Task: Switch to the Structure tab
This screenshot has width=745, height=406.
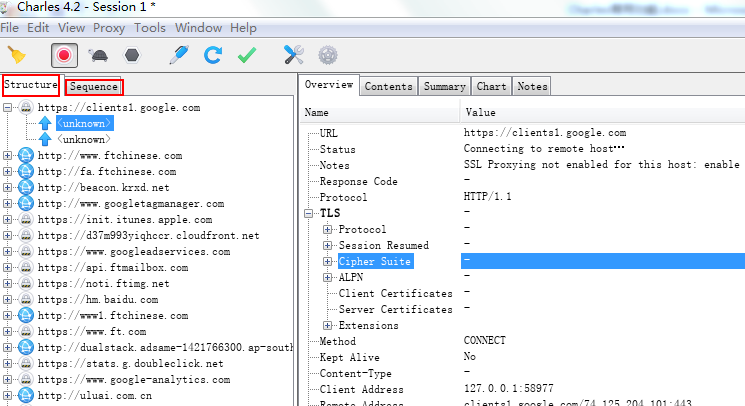Action: point(31,85)
